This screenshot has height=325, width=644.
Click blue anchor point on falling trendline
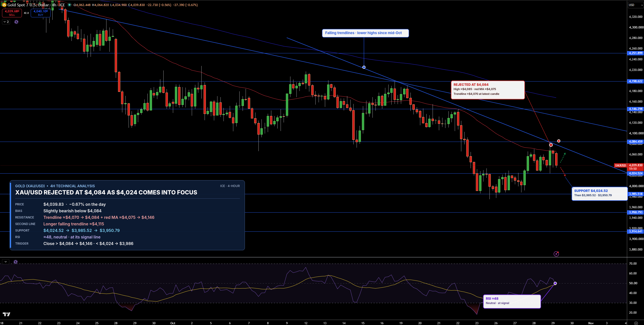[364, 67]
